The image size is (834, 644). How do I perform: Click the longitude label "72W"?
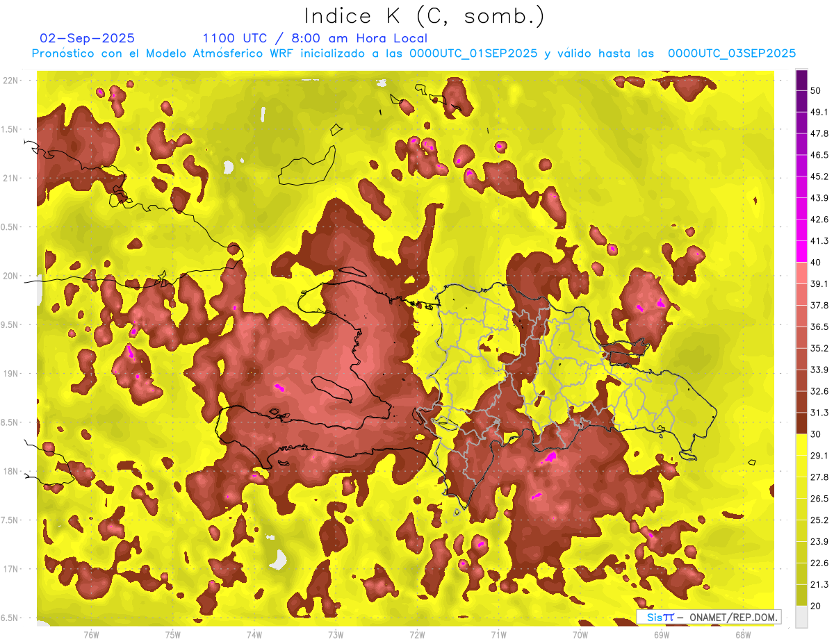click(417, 634)
